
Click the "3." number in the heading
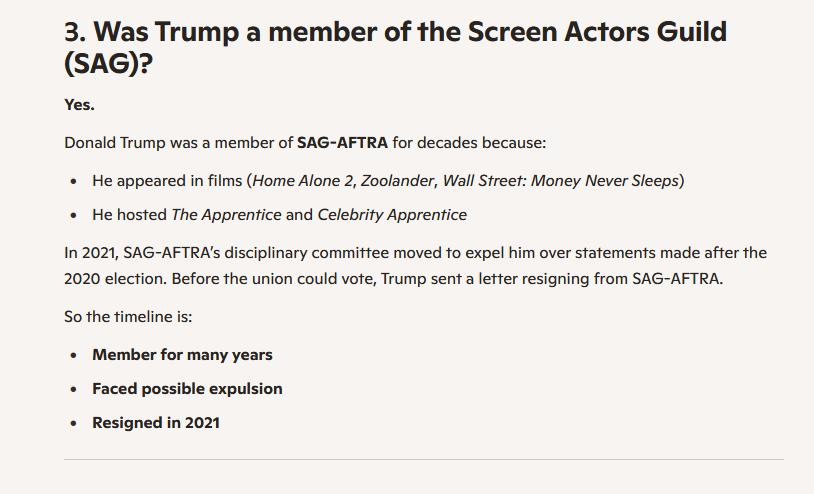tap(76, 32)
